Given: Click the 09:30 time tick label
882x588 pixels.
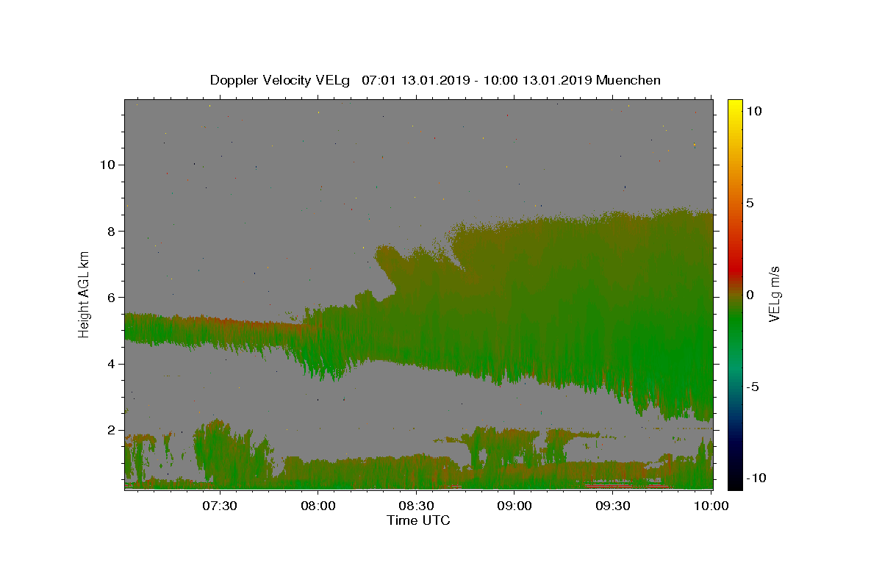Looking at the screenshot, I should pos(613,506).
